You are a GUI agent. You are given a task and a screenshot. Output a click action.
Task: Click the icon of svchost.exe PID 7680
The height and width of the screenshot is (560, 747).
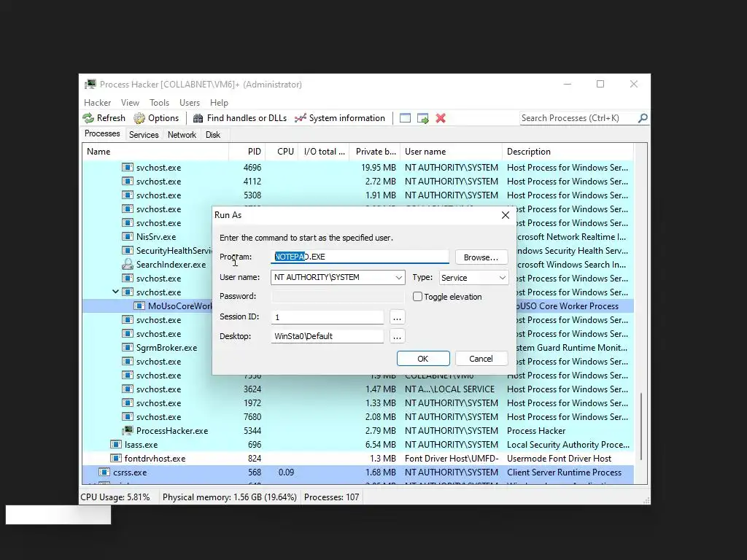(127, 416)
